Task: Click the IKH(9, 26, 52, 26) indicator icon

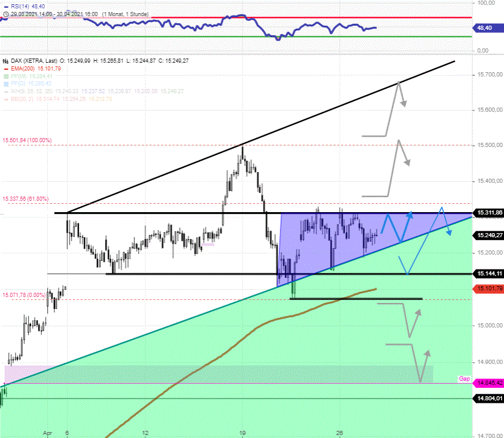Action: click(x=6, y=91)
